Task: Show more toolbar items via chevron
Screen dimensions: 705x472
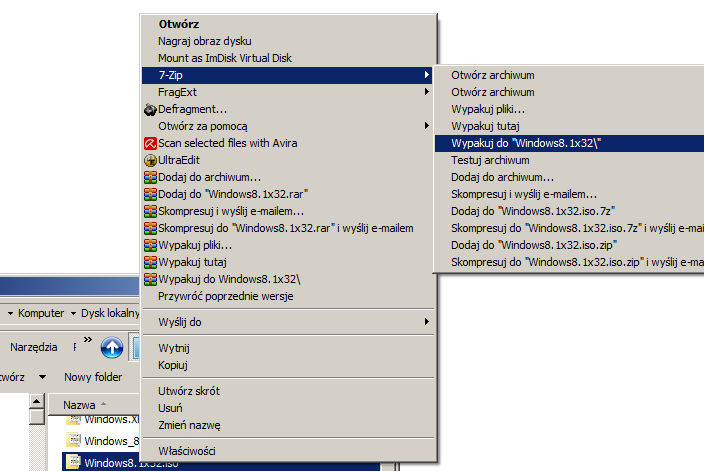Action: pos(88,340)
